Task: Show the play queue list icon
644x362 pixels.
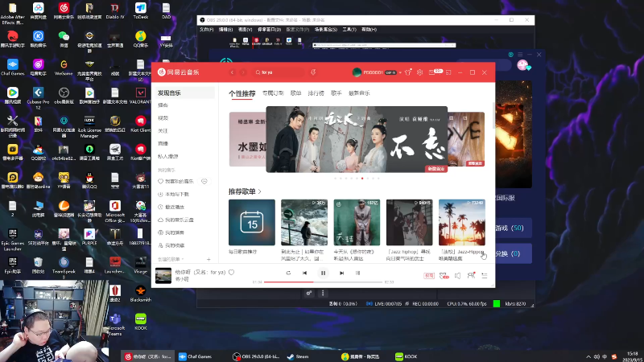Action: pyautogui.click(x=485, y=276)
